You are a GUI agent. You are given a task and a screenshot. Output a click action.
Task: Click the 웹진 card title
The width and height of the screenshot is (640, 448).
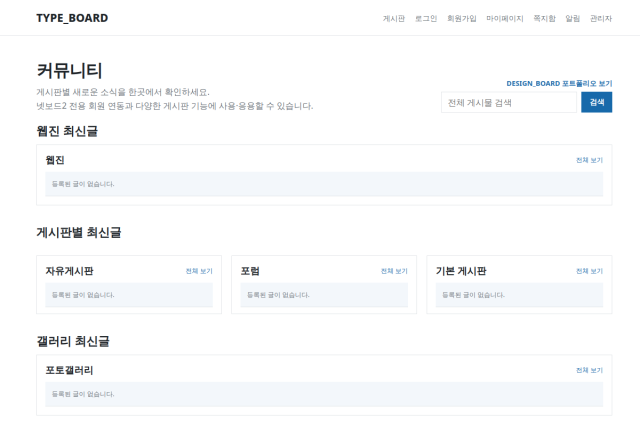[55, 160]
